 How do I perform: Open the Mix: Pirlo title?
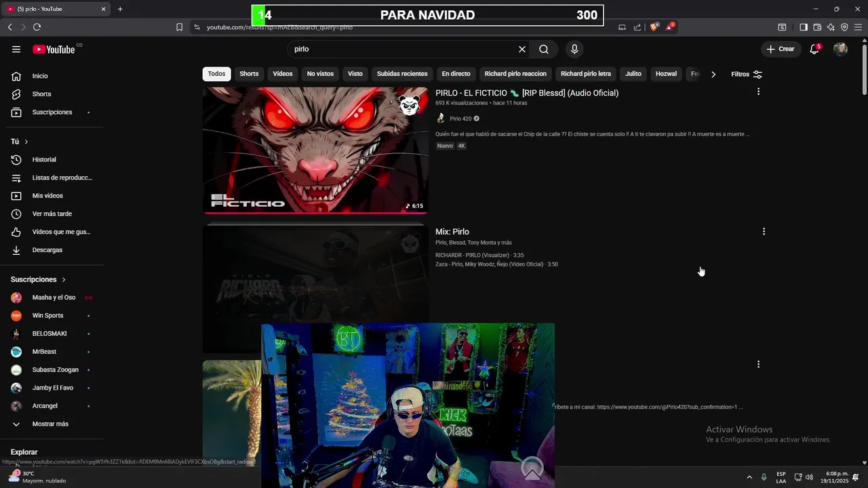pyautogui.click(x=452, y=232)
